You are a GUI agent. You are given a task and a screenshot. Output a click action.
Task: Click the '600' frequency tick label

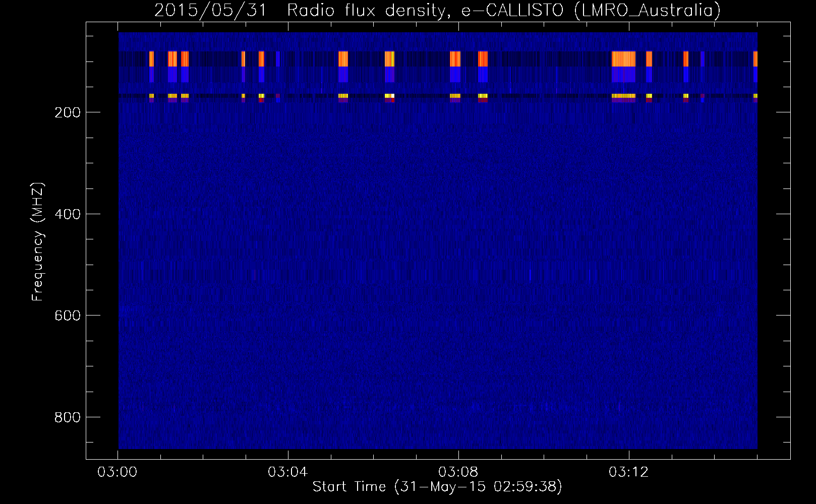point(68,316)
